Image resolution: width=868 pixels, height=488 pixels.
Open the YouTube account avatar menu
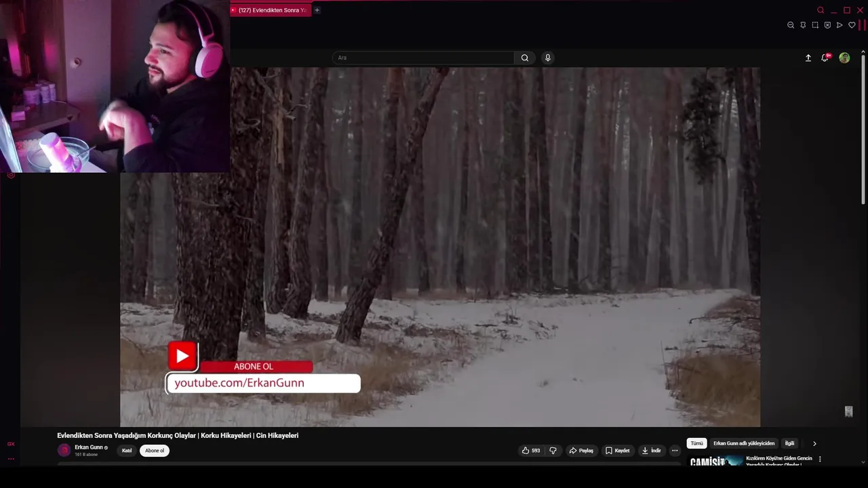point(844,58)
